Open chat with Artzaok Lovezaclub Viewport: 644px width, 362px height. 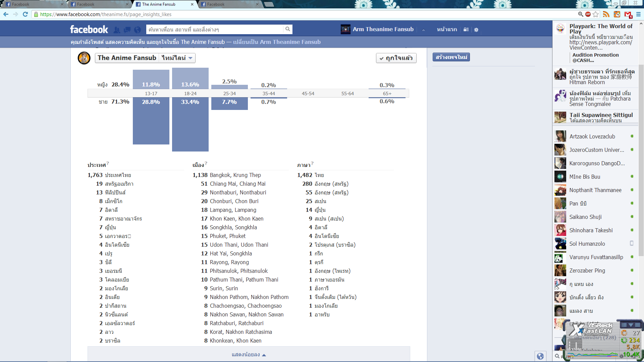coord(592,136)
